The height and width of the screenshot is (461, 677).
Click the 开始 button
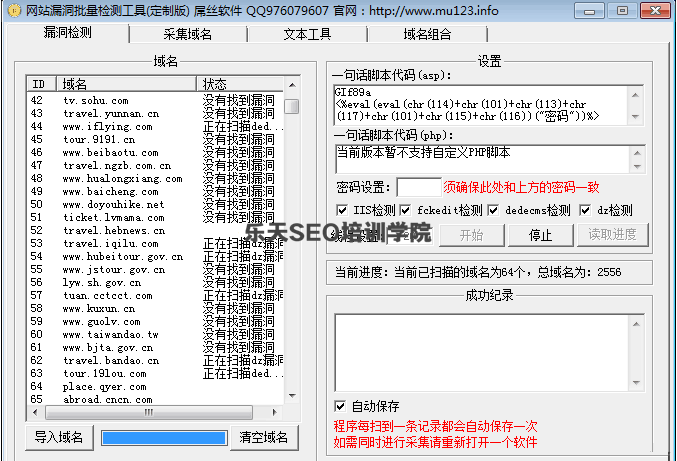[x=471, y=235]
